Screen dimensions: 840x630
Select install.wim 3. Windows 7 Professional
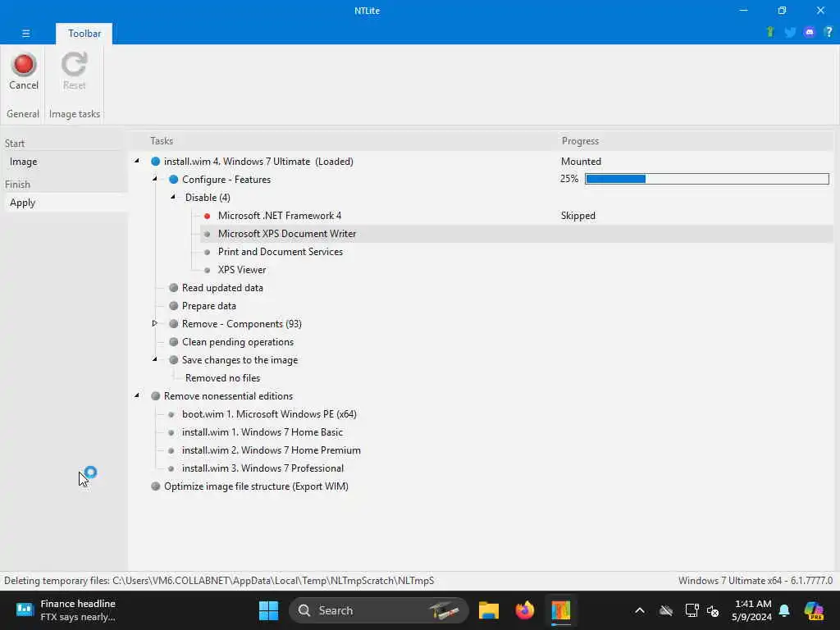(x=262, y=468)
